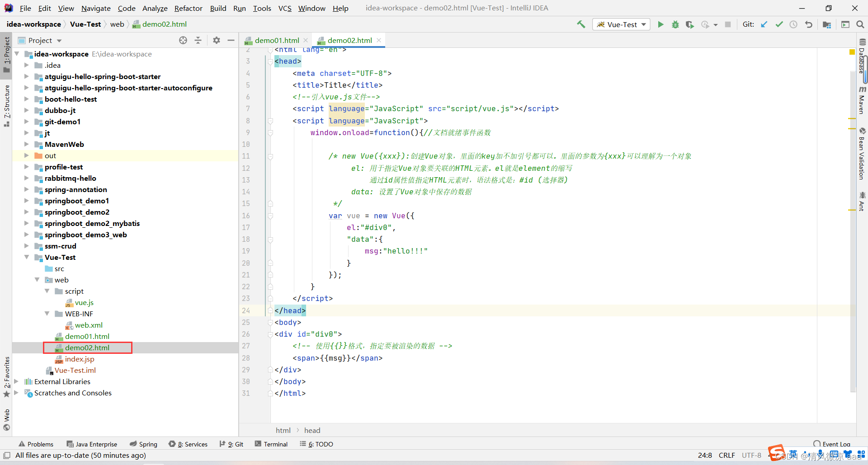Revert changes with rollback icon
868x465 pixels.
[809, 24]
